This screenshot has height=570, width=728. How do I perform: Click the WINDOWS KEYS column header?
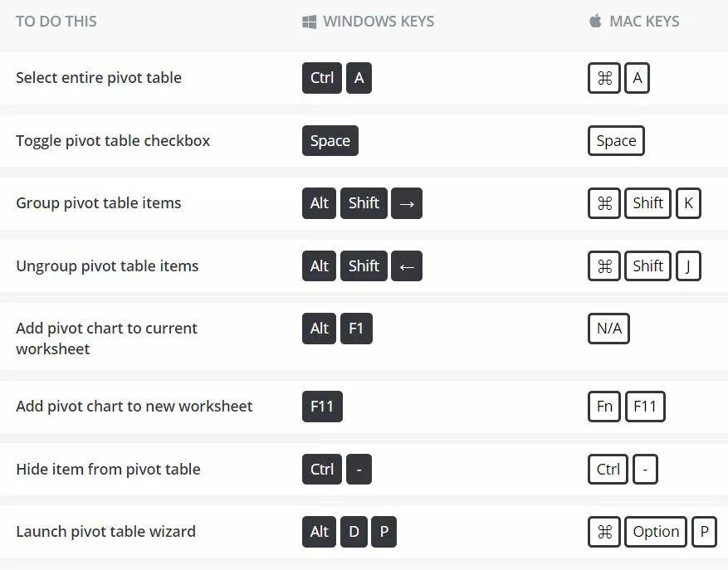tap(379, 22)
